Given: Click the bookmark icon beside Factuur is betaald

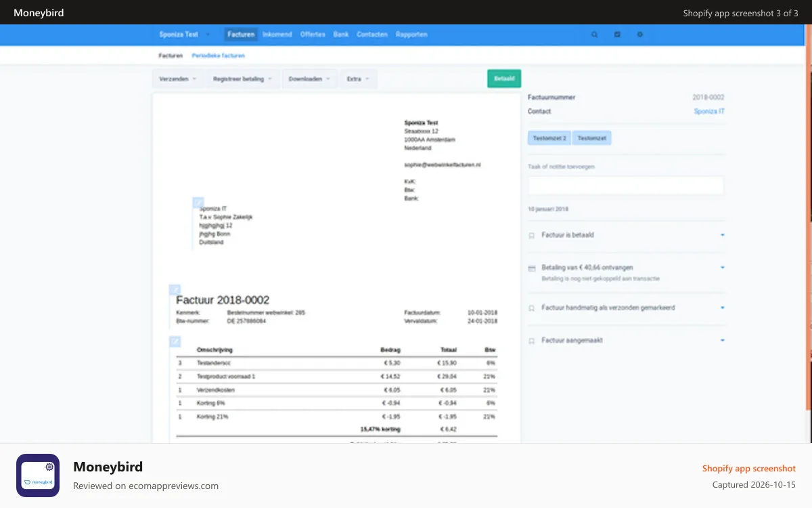Looking at the screenshot, I should [x=532, y=235].
